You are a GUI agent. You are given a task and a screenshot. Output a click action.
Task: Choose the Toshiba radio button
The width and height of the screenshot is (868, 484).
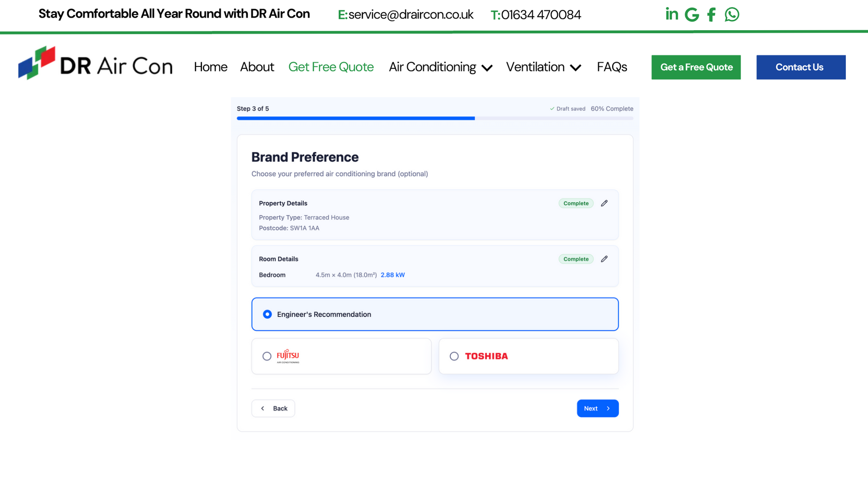pyautogui.click(x=454, y=356)
